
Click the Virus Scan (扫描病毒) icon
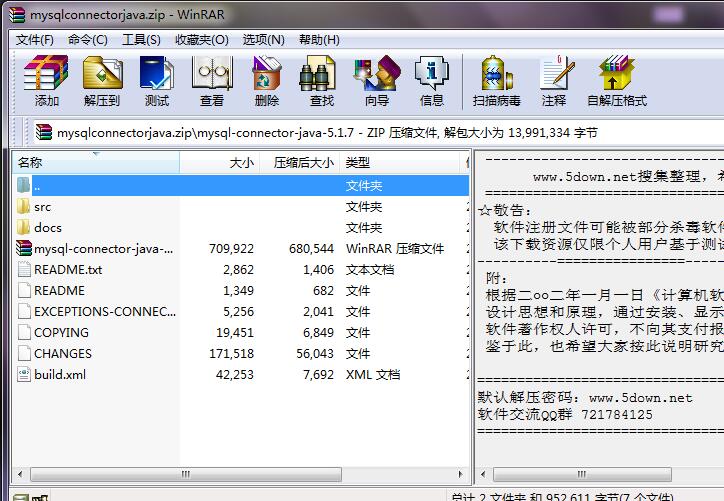(496, 73)
